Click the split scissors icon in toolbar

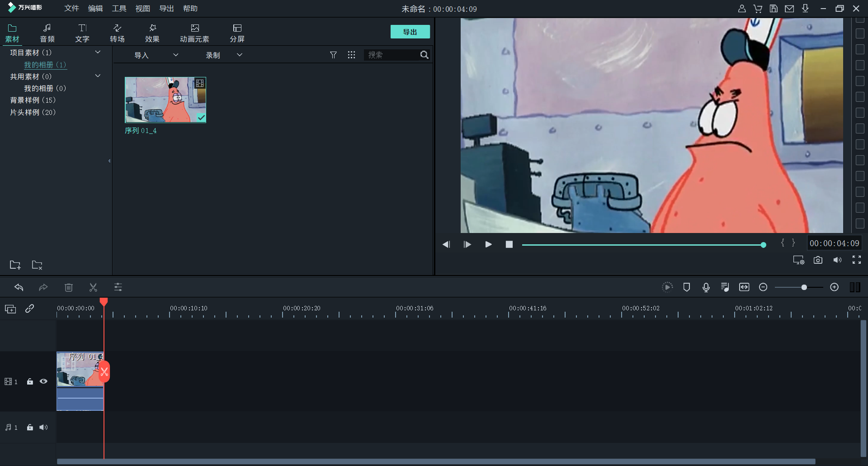point(93,287)
